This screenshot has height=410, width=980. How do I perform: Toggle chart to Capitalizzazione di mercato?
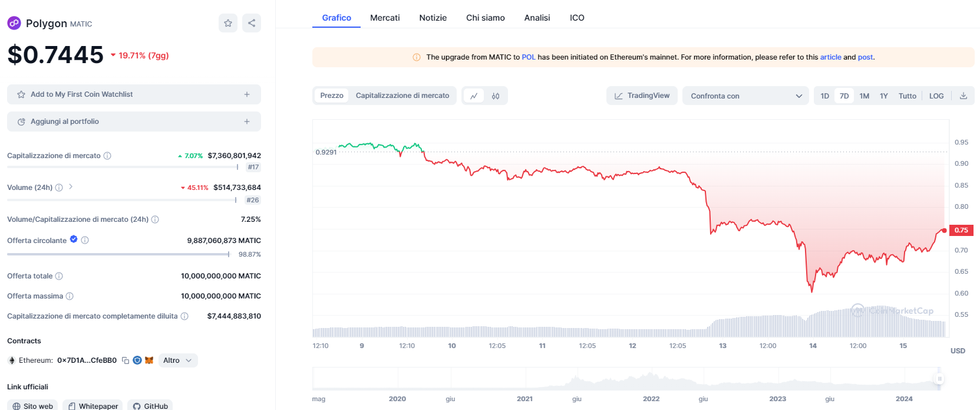tap(402, 96)
